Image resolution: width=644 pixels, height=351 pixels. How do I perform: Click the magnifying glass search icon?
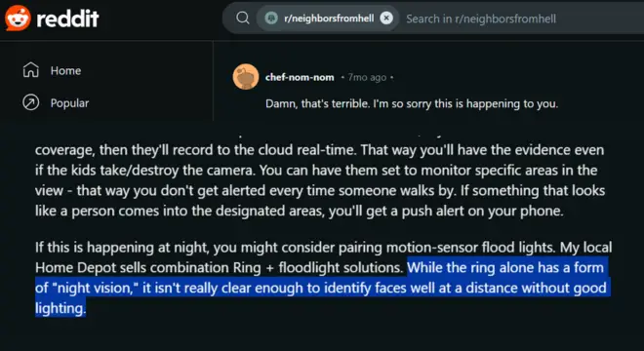(243, 19)
